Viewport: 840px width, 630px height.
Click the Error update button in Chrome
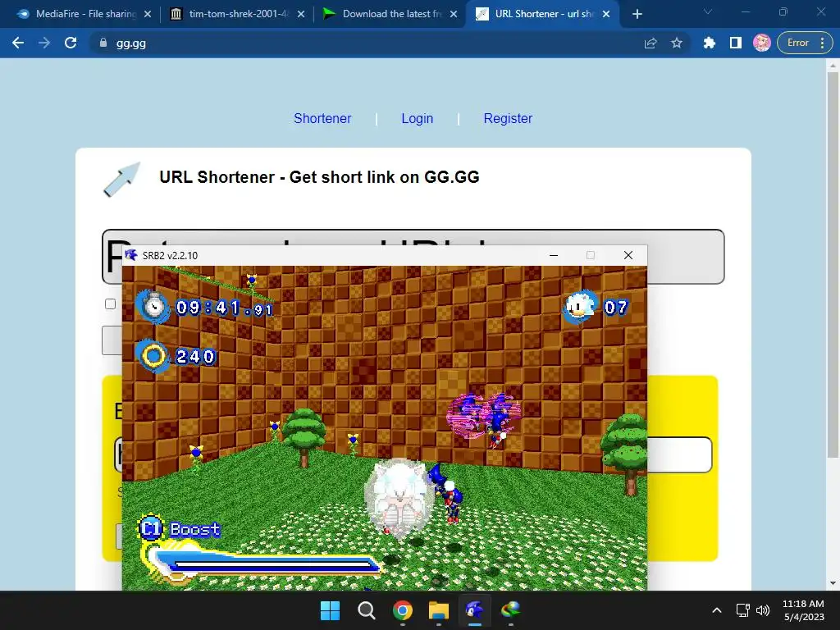click(x=805, y=43)
